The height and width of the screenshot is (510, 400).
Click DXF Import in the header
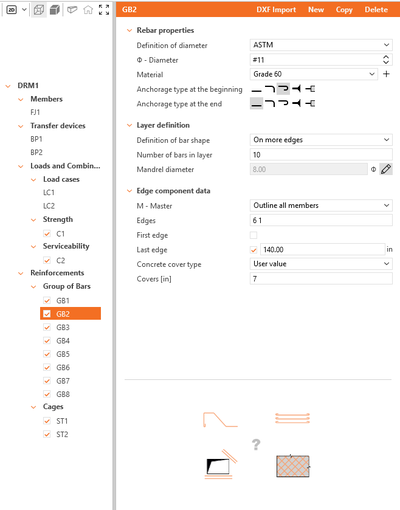point(276,10)
